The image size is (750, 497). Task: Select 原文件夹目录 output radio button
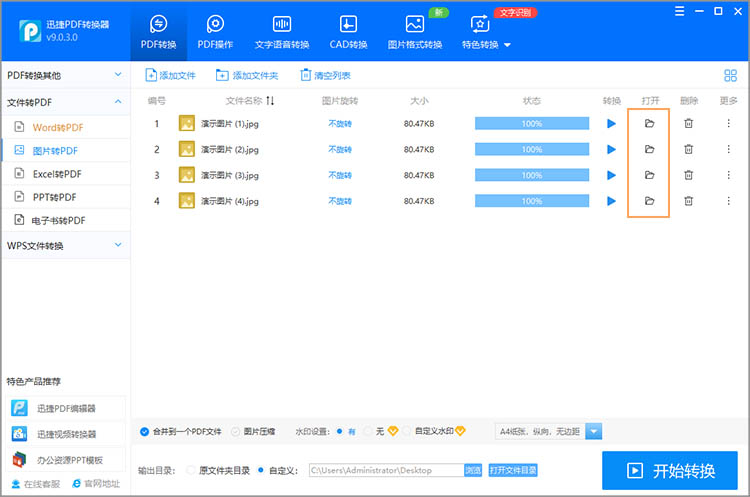(x=191, y=470)
